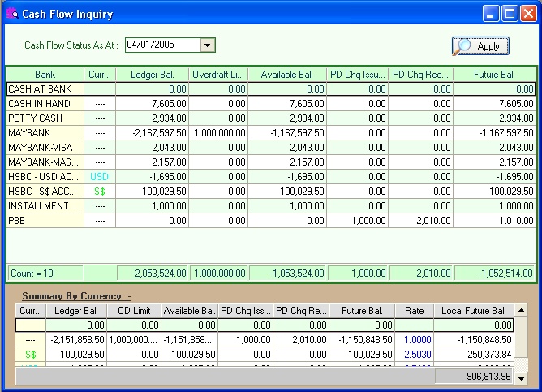Select the MAYBANK row

coord(271,133)
